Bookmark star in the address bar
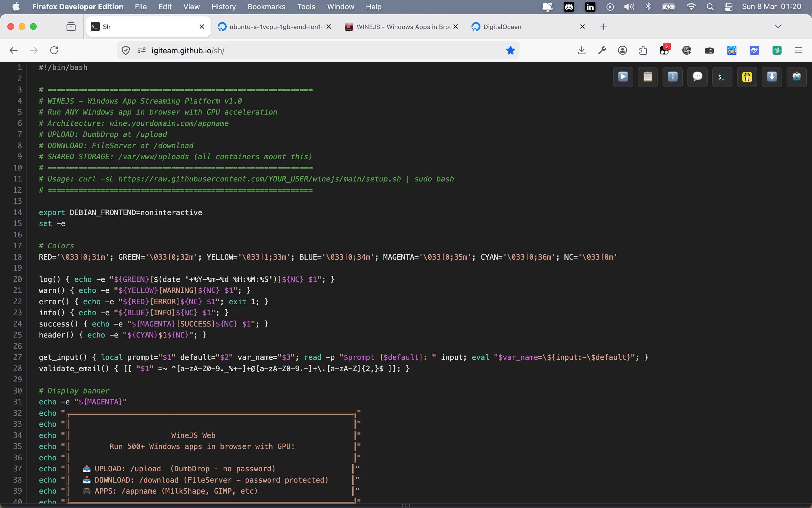The width and height of the screenshot is (812, 508). click(x=510, y=51)
